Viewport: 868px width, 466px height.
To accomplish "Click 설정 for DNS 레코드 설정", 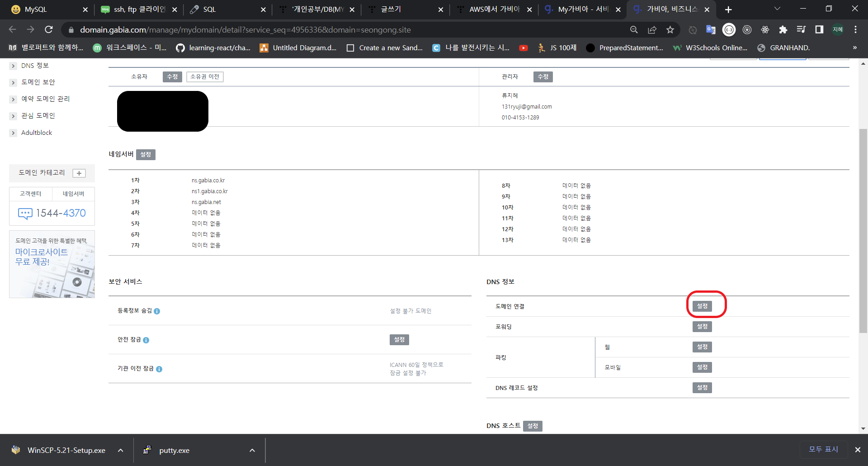I will click(x=702, y=388).
